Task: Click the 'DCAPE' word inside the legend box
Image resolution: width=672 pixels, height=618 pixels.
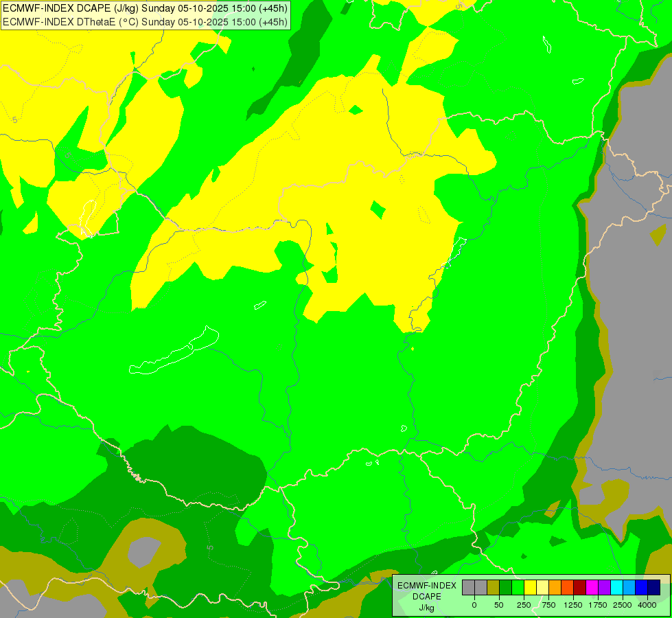Action: pos(427,597)
